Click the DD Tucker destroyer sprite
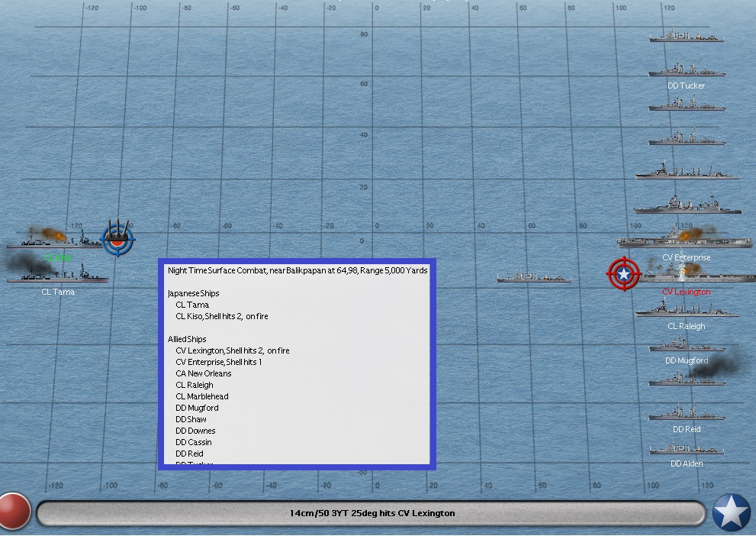This screenshot has width=756, height=536. pos(687,69)
